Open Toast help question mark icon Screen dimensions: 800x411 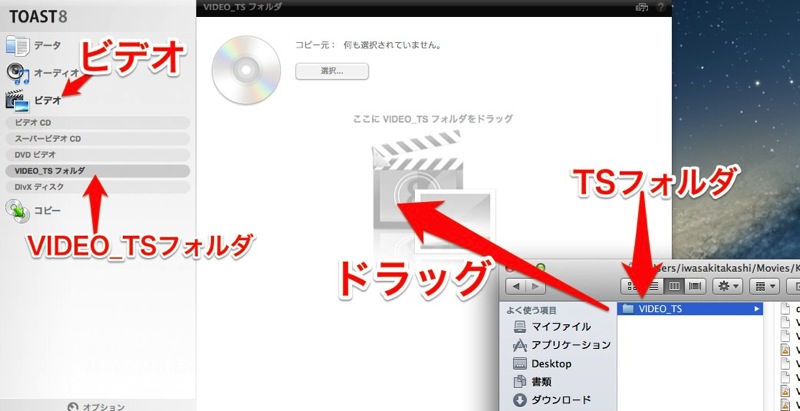[661, 7]
